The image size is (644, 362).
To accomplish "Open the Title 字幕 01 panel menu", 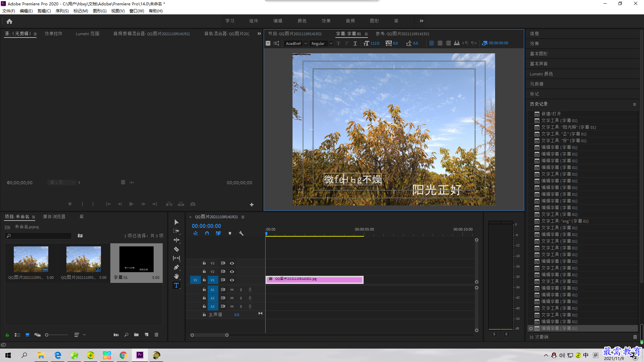I will coord(366,34).
